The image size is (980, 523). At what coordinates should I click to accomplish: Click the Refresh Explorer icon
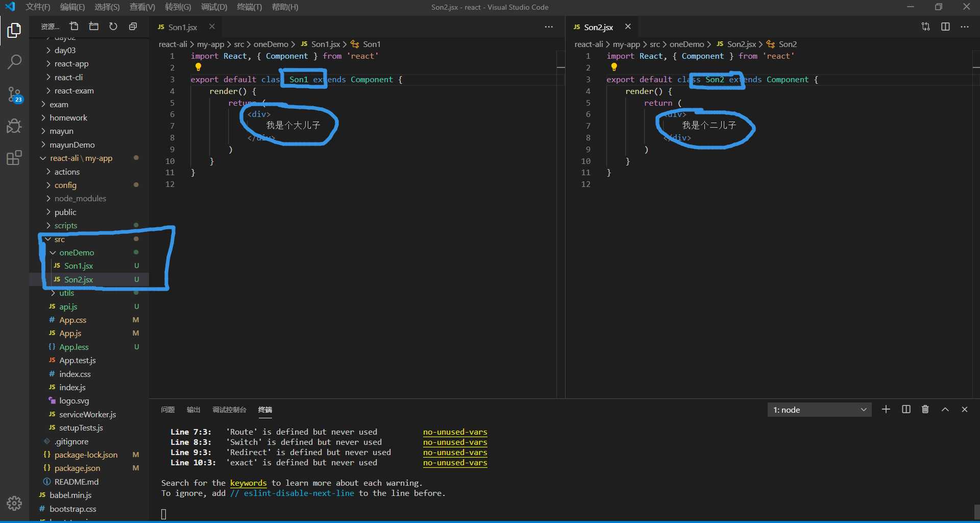point(113,27)
